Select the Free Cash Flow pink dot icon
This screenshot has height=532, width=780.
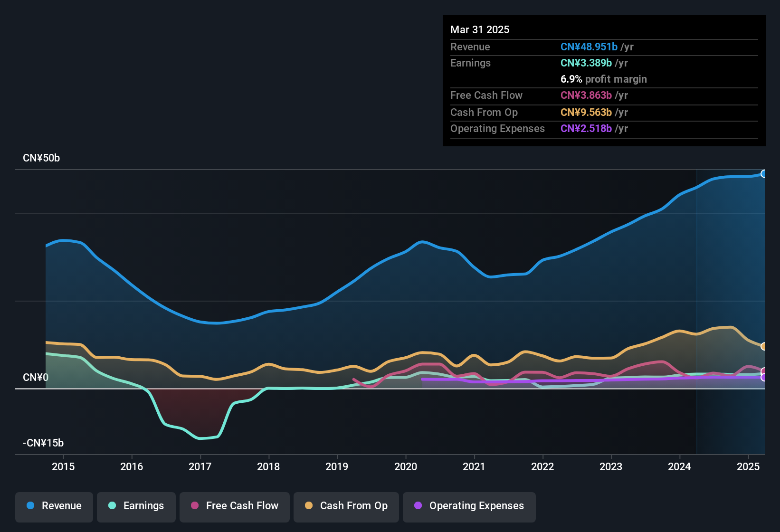click(194, 506)
